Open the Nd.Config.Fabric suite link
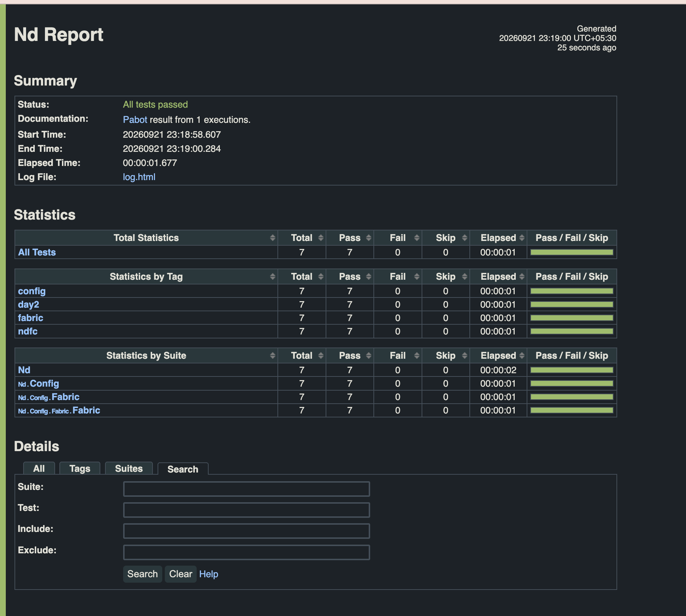The width and height of the screenshot is (686, 616). point(49,397)
